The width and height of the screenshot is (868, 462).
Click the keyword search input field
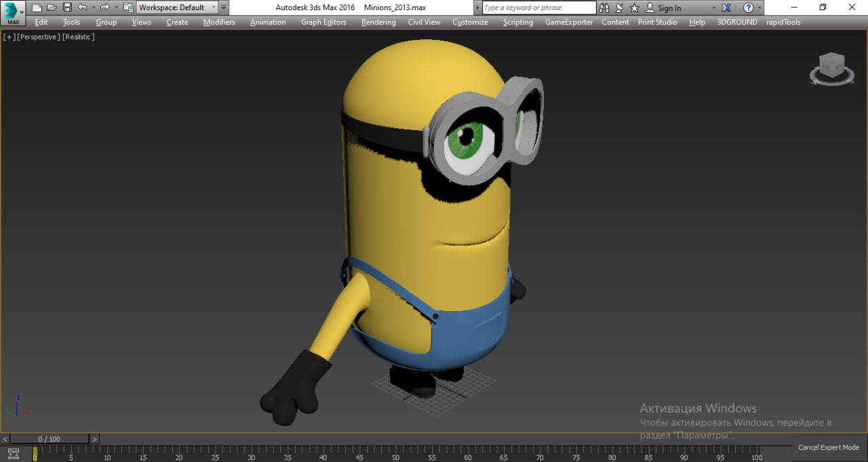point(540,7)
